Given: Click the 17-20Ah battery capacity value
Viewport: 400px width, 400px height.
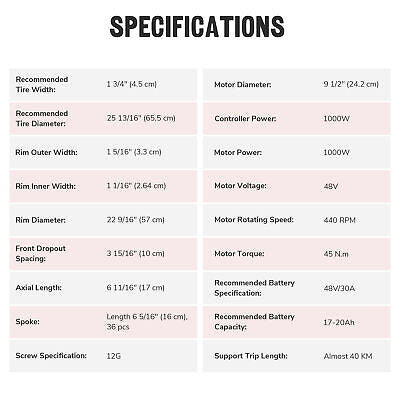Looking at the screenshot, I should [x=339, y=322].
